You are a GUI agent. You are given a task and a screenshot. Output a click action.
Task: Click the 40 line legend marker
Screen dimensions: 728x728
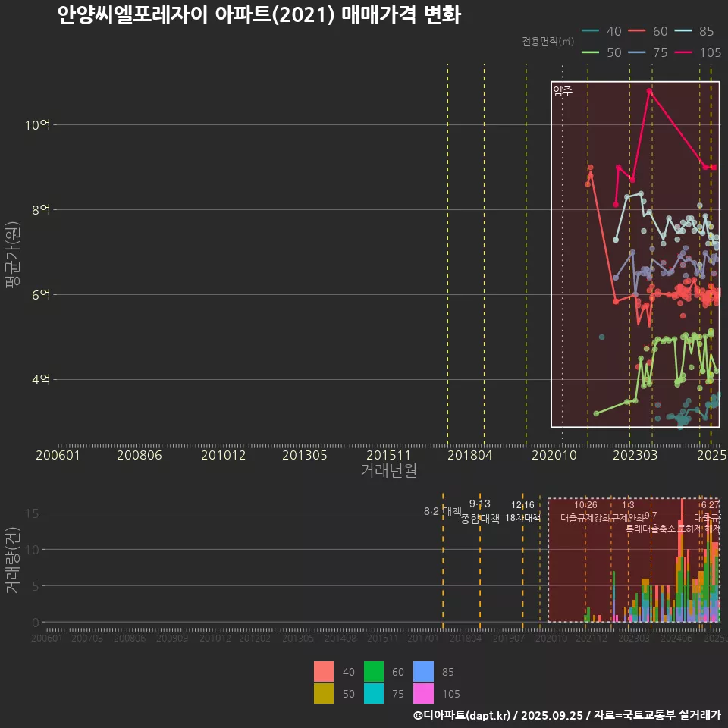590,31
